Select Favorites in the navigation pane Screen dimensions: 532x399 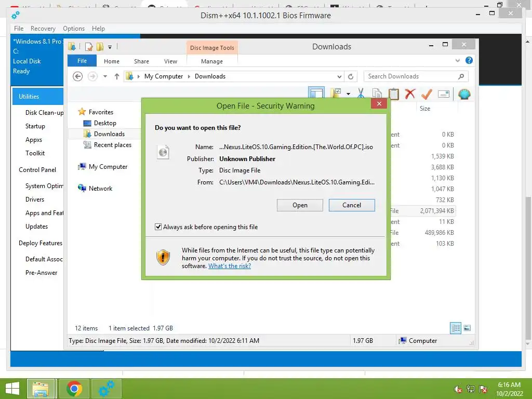(x=96, y=112)
